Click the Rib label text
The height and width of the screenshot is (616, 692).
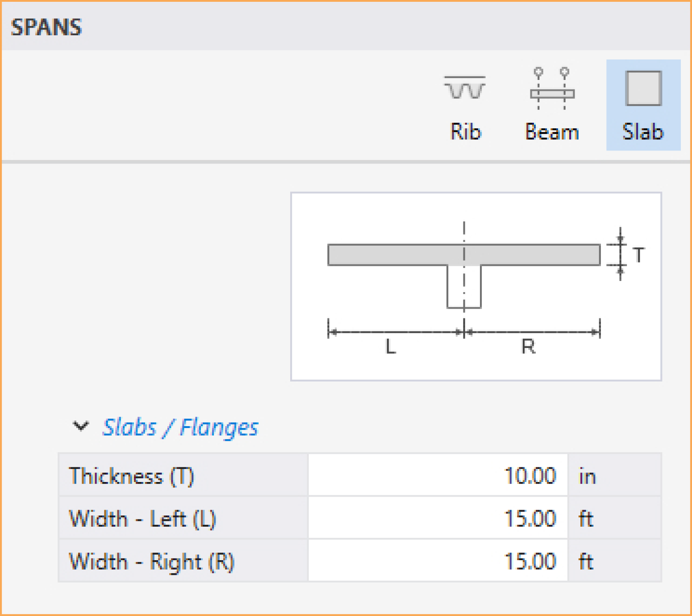[x=466, y=132]
